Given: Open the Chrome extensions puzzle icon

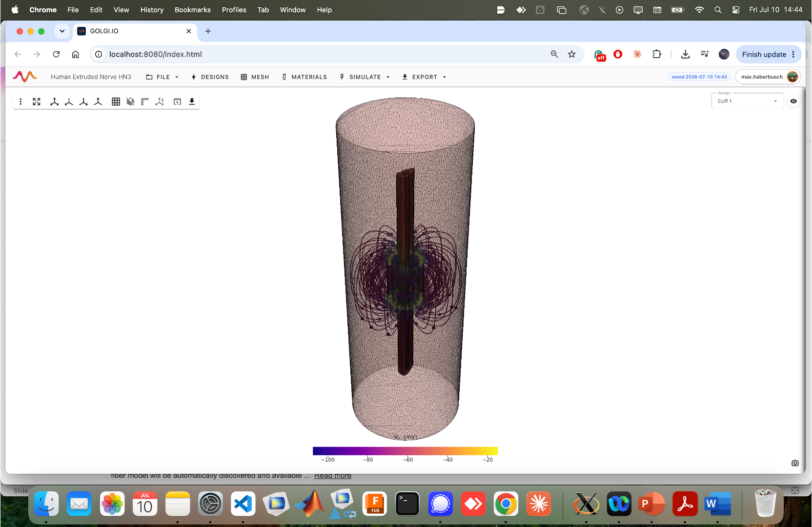Looking at the screenshot, I should coord(657,54).
